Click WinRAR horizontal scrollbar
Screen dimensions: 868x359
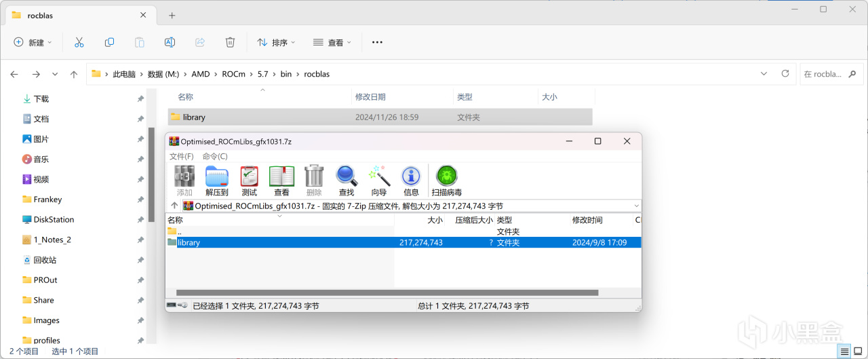[x=387, y=293]
